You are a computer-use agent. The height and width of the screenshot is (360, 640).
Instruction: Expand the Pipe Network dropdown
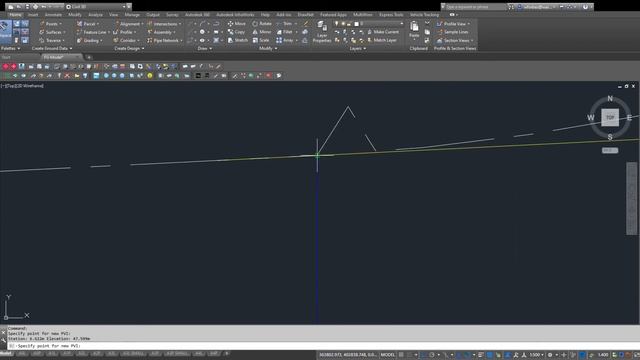(x=165, y=40)
